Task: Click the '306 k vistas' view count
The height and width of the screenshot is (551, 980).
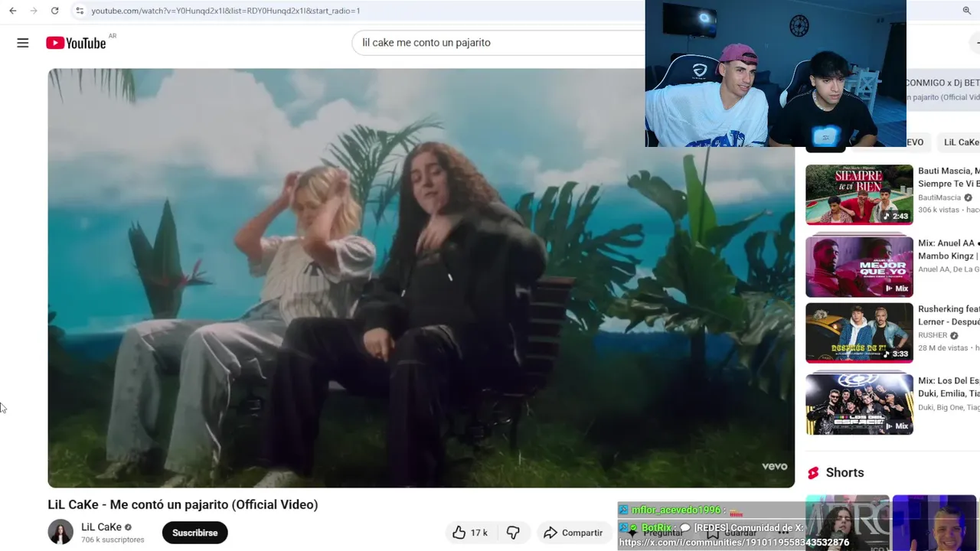Action: (x=940, y=210)
